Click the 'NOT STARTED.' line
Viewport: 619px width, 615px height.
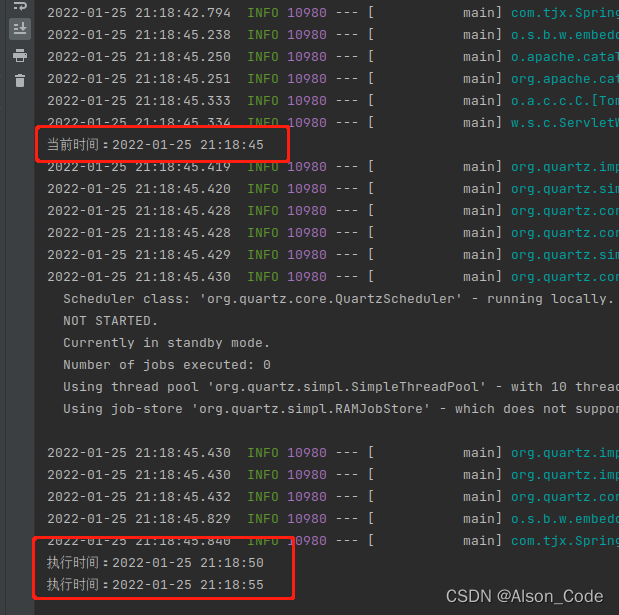111,321
